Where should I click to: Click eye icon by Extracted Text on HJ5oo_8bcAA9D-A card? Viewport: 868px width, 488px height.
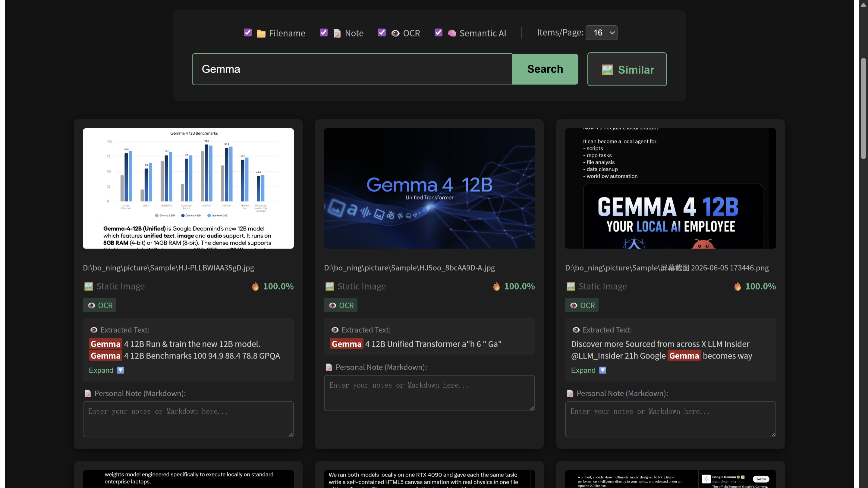[x=335, y=330]
